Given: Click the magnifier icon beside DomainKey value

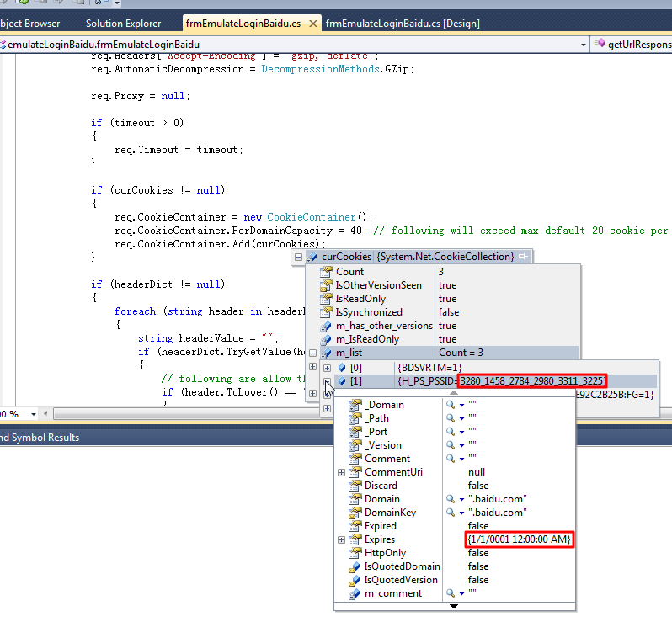Looking at the screenshot, I should 451,513.
